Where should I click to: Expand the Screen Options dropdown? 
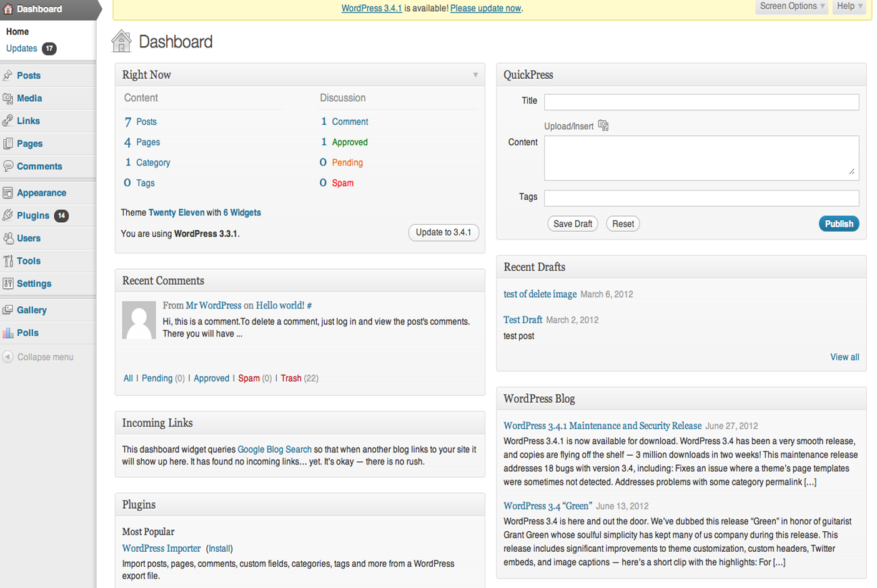pyautogui.click(x=792, y=6)
